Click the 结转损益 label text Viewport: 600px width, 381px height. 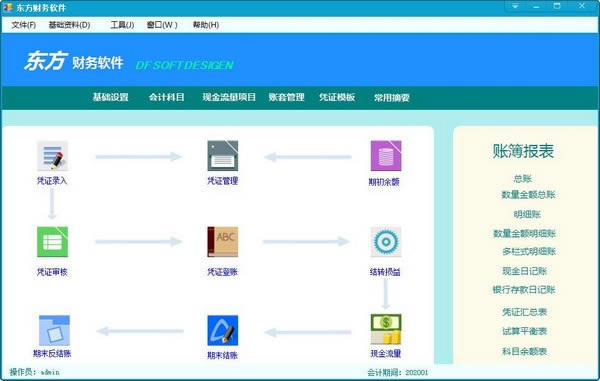click(385, 272)
